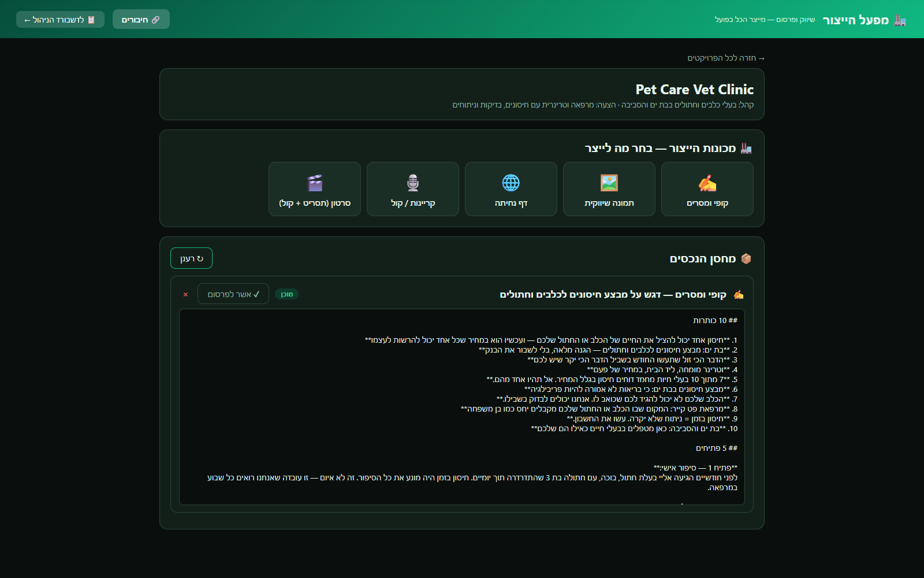Click the generated copy text box

[x=462, y=407]
